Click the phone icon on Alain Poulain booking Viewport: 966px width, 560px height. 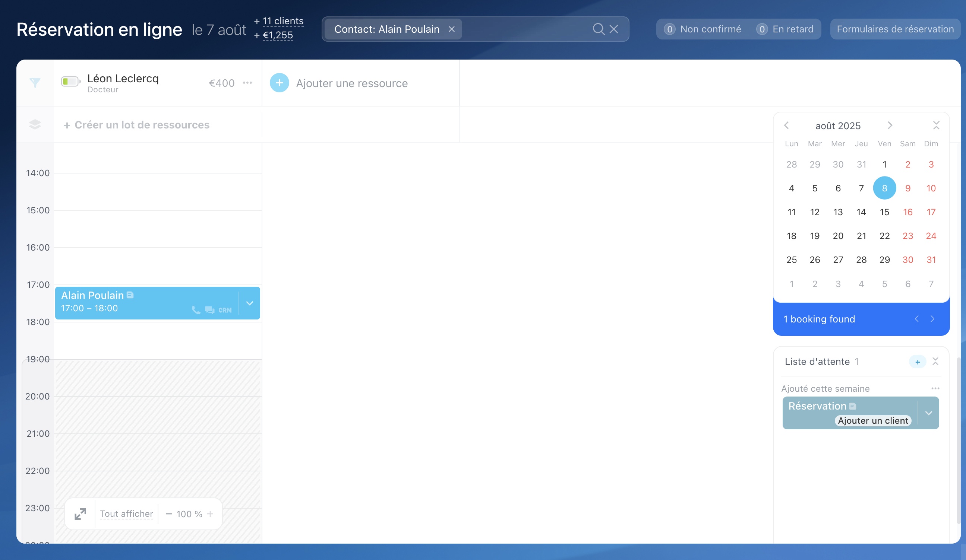click(x=196, y=310)
